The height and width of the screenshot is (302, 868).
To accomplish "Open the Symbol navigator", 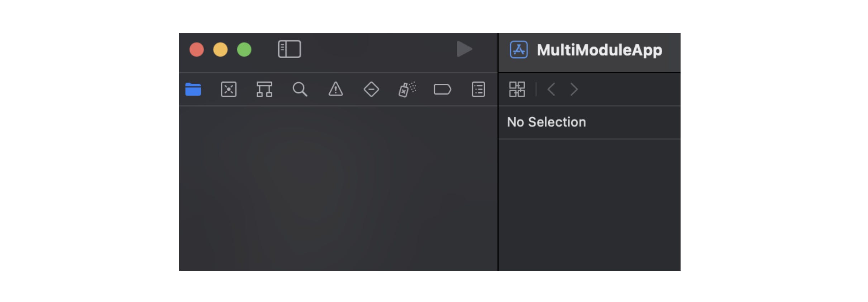I will 264,89.
